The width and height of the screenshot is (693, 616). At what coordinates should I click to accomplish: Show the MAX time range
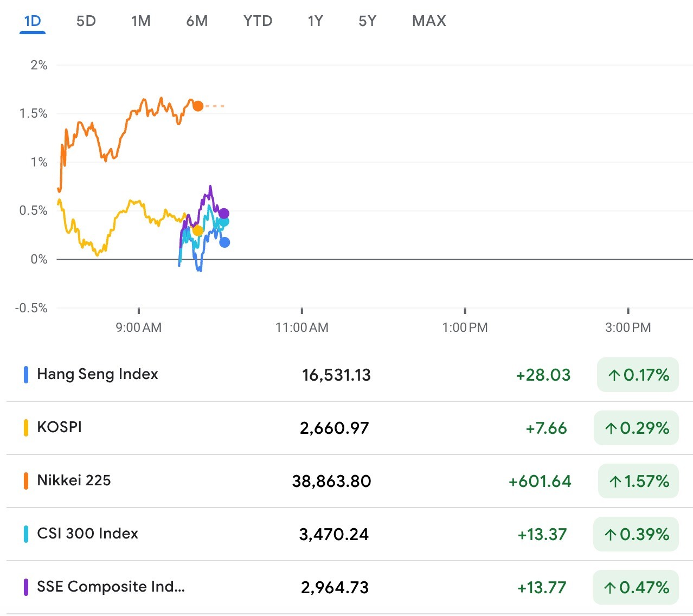(429, 21)
